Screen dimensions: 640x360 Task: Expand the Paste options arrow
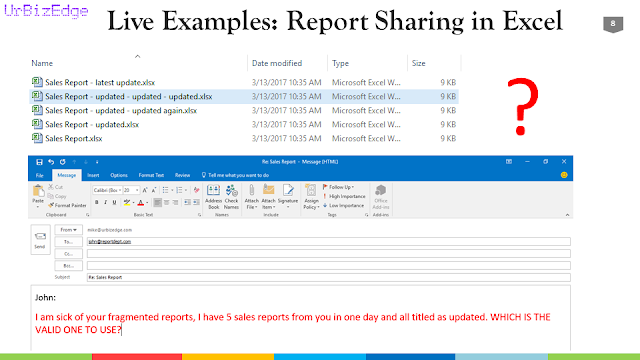38,207
